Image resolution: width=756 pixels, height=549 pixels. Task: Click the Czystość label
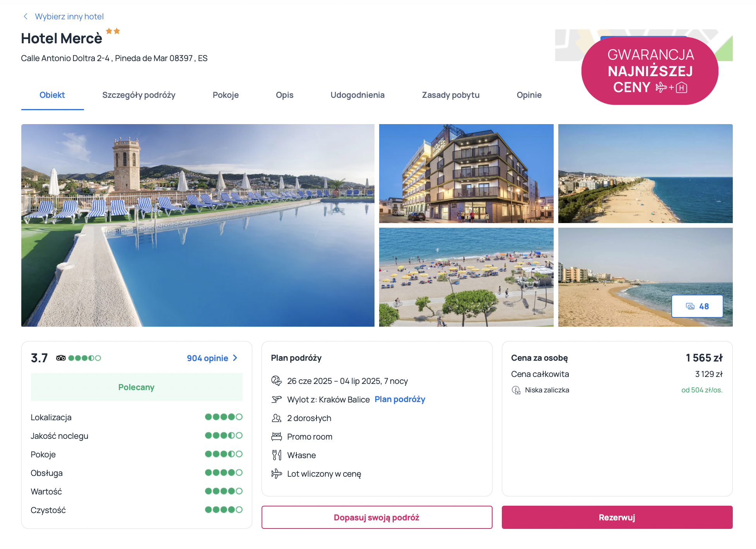tap(48, 510)
